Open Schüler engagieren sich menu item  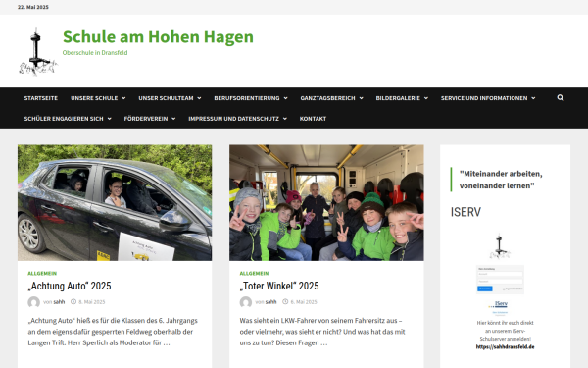[64, 119]
